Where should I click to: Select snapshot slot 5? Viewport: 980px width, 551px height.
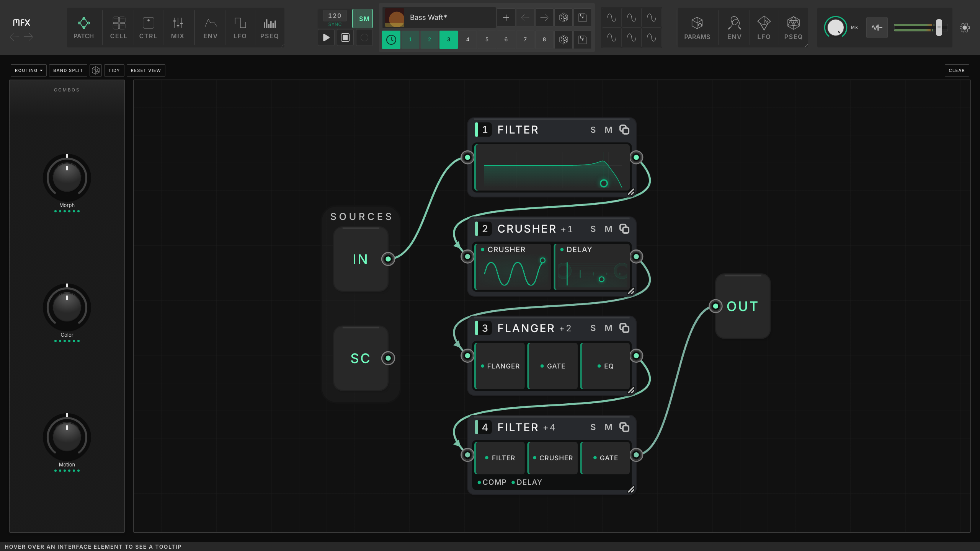487,40
